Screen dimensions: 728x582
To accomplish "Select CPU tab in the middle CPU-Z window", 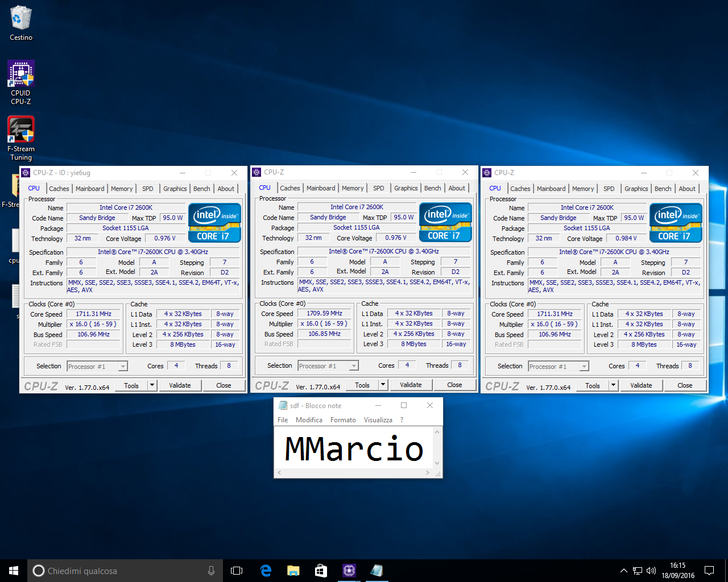I will coord(265,188).
